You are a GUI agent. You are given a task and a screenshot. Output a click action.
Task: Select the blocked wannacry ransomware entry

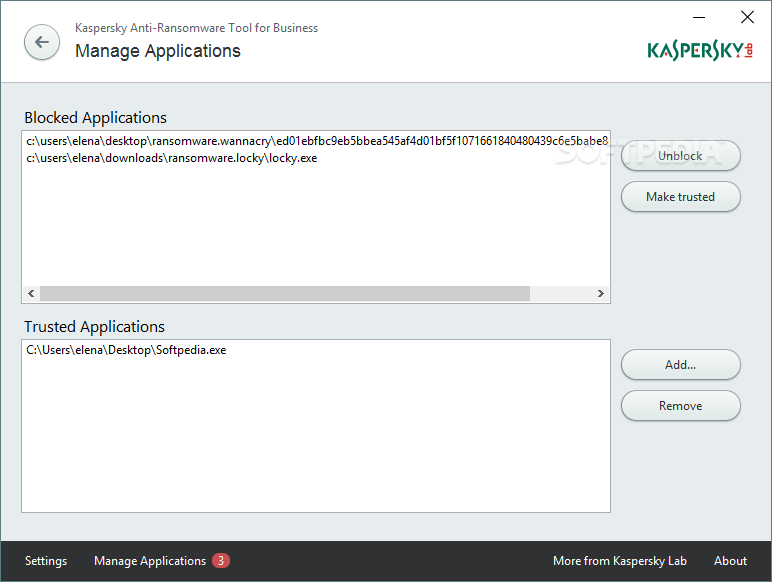click(x=316, y=141)
